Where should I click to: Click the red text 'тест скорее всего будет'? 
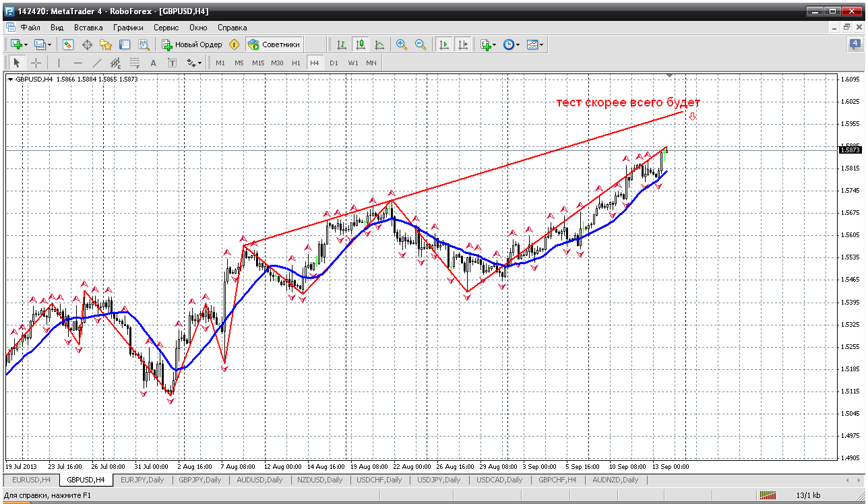click(x=628, y=103)
